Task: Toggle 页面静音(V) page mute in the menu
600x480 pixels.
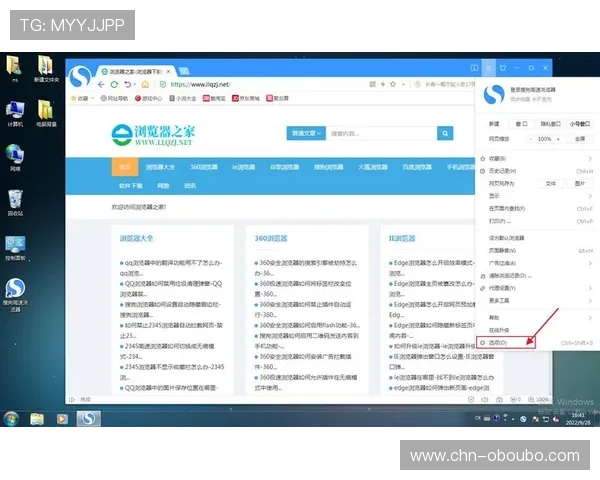Action: tap(536, 251)
